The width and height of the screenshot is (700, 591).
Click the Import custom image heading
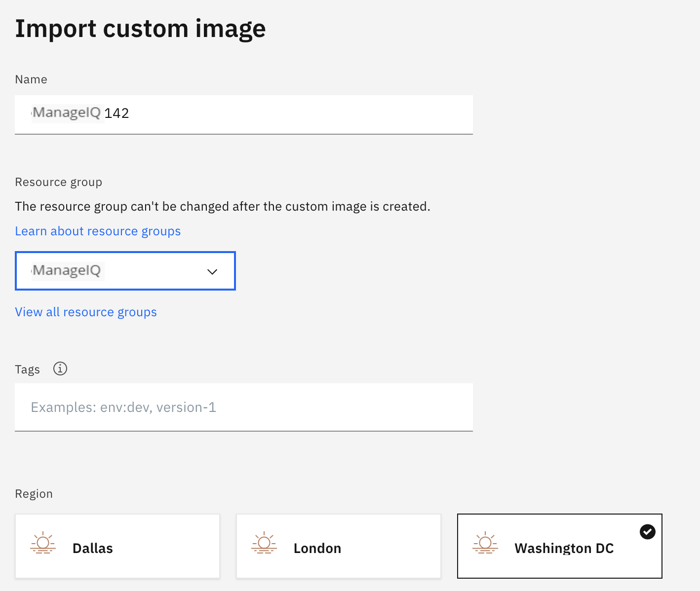click(x=140, y=28)
